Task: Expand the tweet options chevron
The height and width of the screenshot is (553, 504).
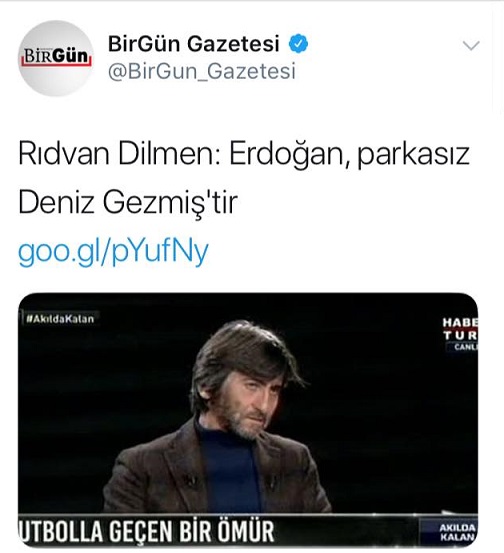Action: coord(471,45)
